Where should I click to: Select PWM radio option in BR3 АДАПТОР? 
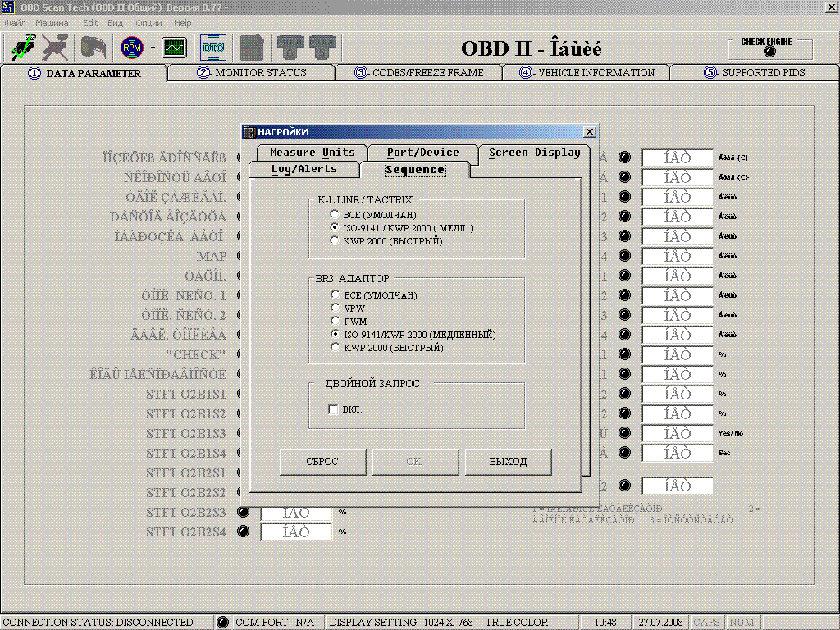(335, 322)
